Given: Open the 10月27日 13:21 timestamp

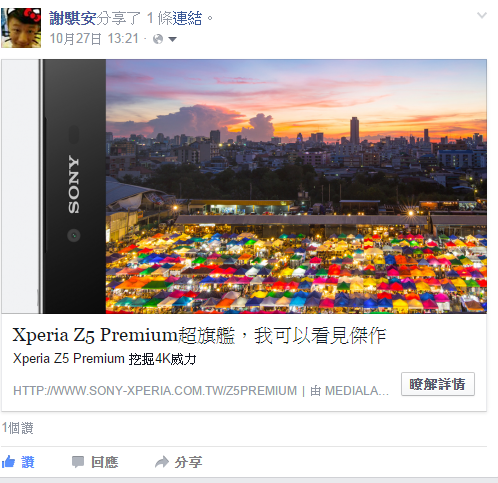Looking at the screenshot, I should coord(94,39).
